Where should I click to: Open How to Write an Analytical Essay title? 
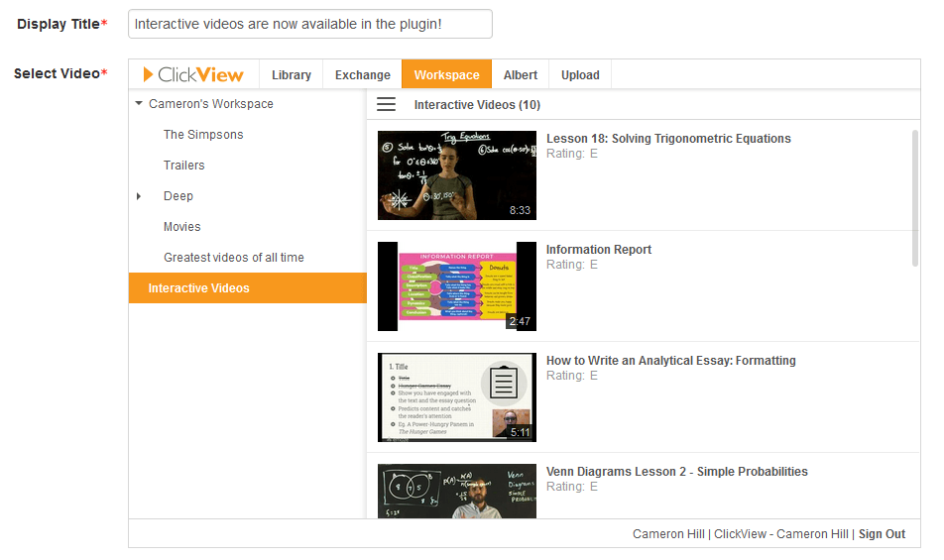click(x=670, y=361)
